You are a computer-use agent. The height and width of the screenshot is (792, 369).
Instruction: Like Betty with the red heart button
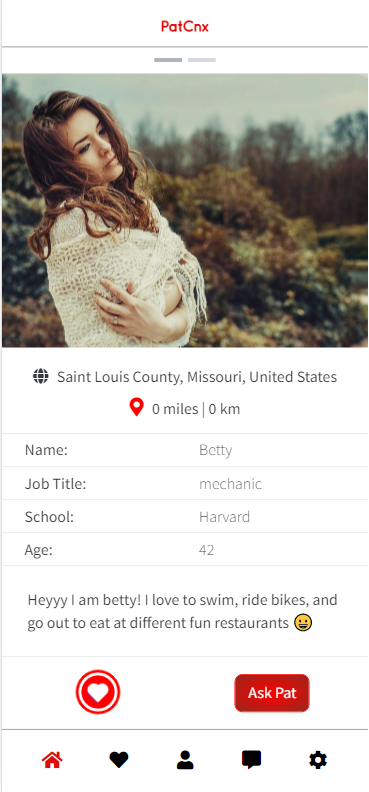point(98,692)
